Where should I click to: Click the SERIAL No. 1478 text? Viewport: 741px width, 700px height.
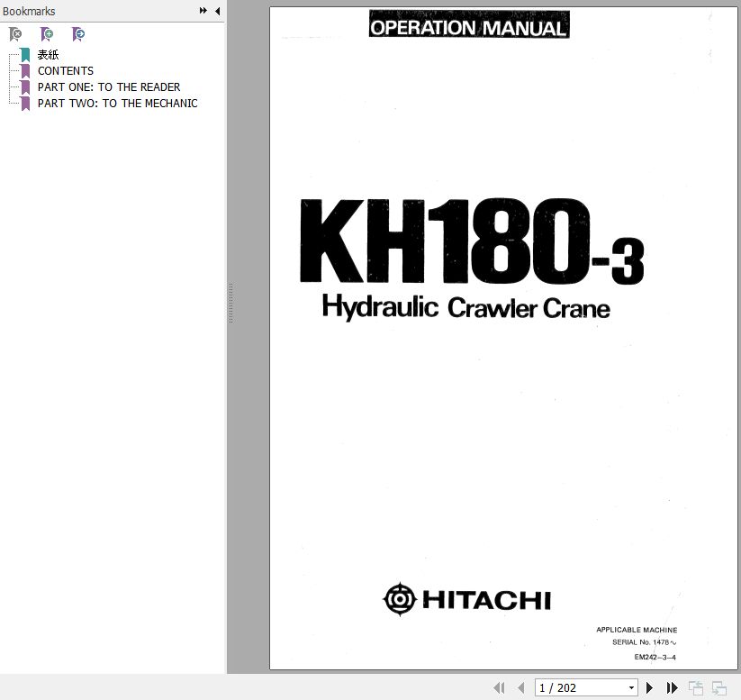point(644,642)
